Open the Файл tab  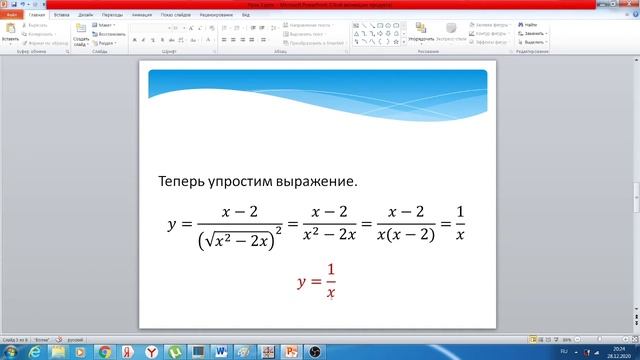pyautogui.click(x=11, y=15)
